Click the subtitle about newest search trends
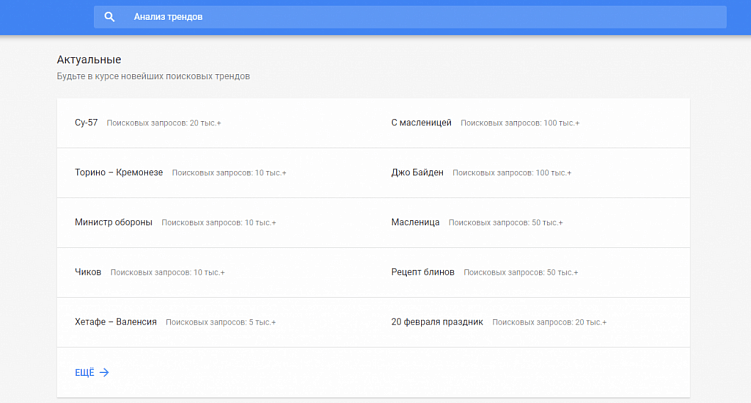The image size is (751, 403). coord(153,76)
